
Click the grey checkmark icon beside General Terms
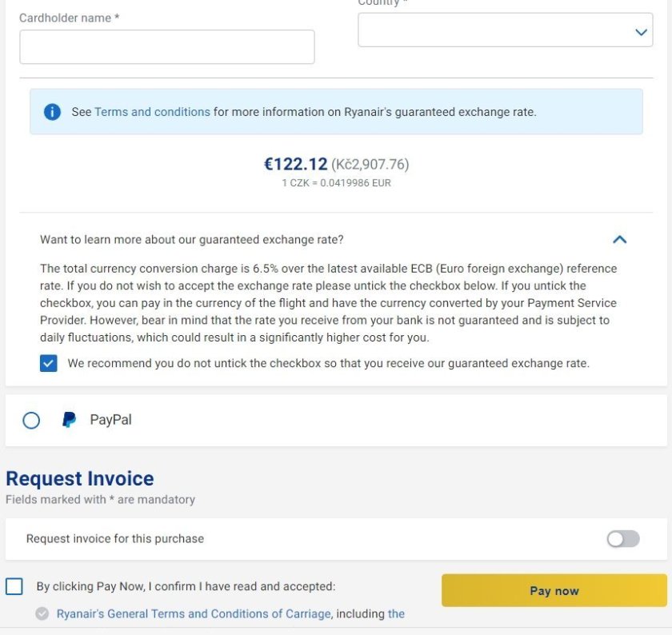(x=42, y=613)
